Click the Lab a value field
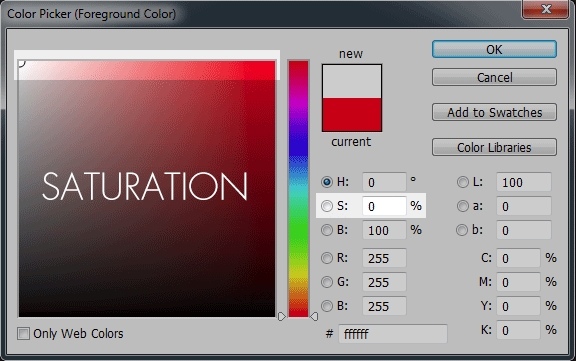576x361 pixels. pyautogui.click(x=524, y=206)
